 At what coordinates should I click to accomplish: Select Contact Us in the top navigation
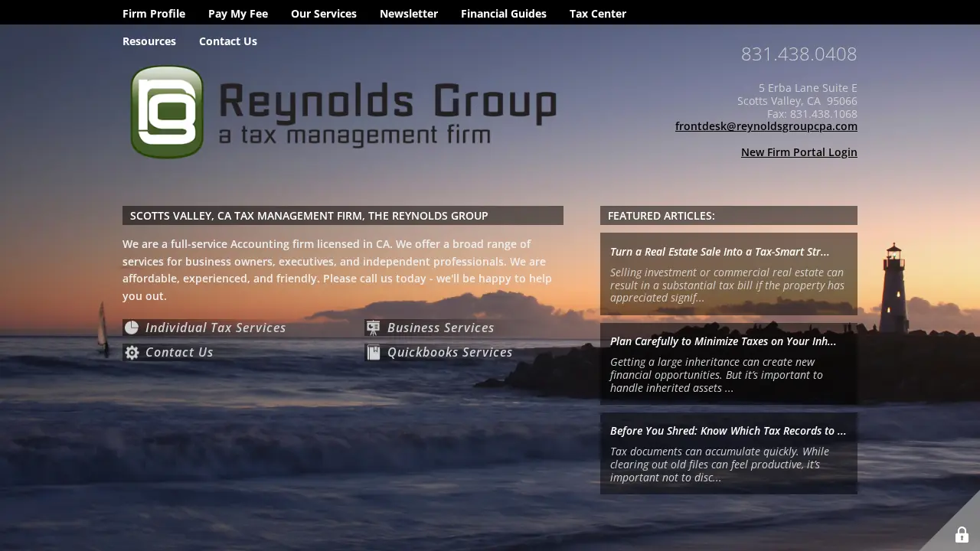coord(228,41)
